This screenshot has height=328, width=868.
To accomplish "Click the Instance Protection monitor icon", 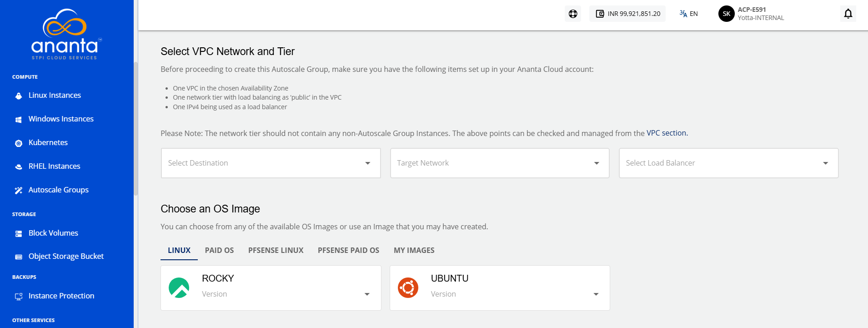I will coord(19,296).
